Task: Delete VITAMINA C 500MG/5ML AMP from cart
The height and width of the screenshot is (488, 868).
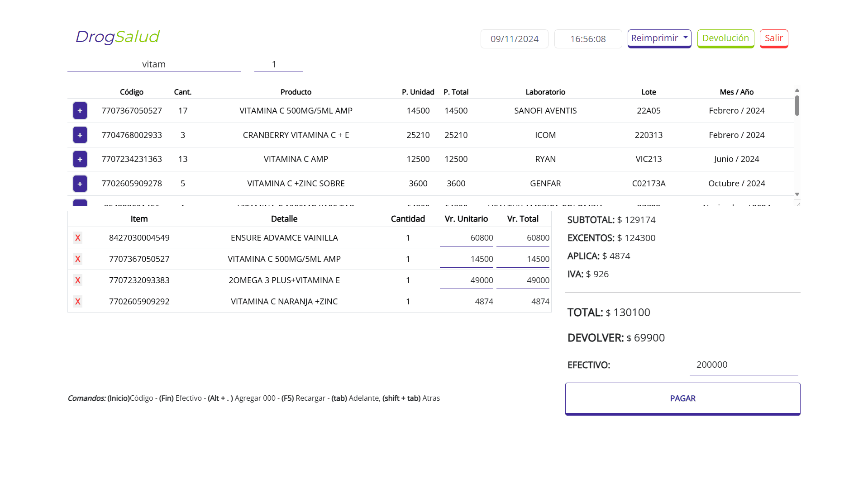Action: (78, 259)
